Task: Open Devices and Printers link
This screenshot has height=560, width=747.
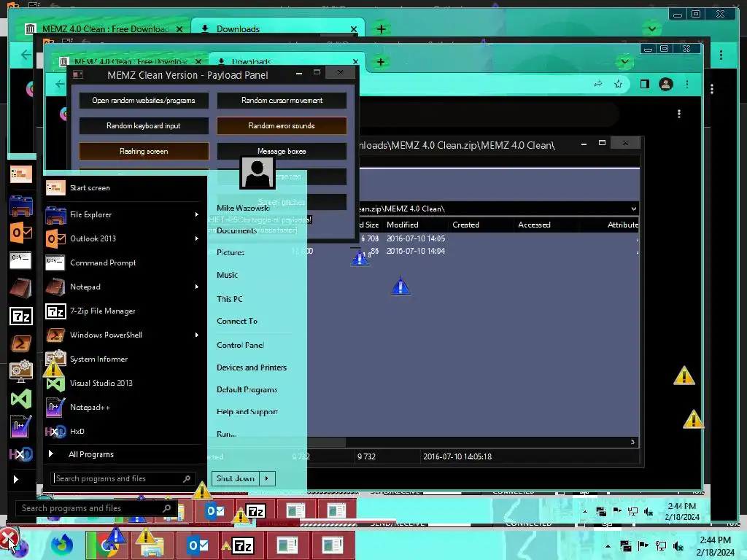Action: (x=252, y=367)
